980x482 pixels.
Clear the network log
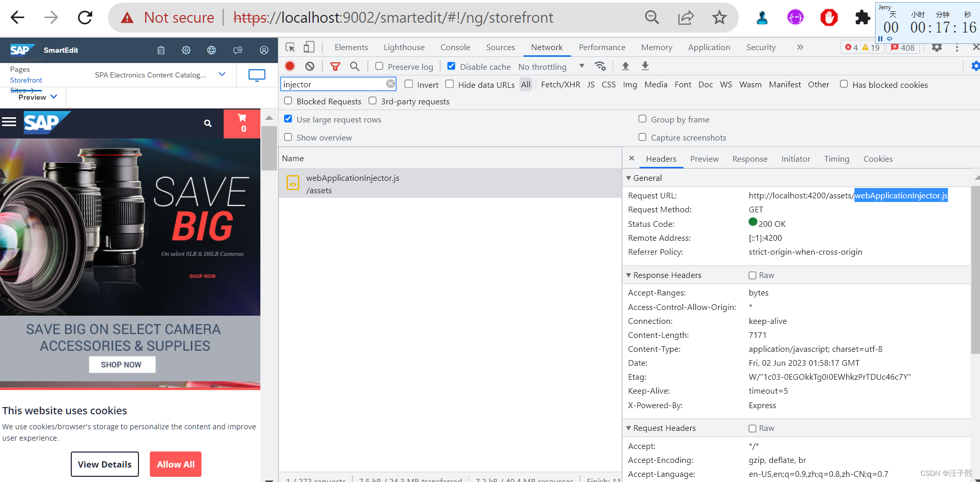click(x=309, y=66)
